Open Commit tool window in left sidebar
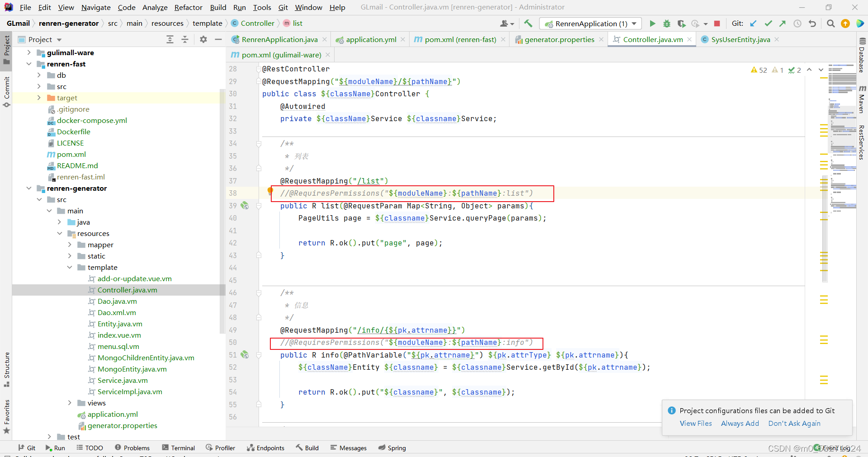 (6, 92)
